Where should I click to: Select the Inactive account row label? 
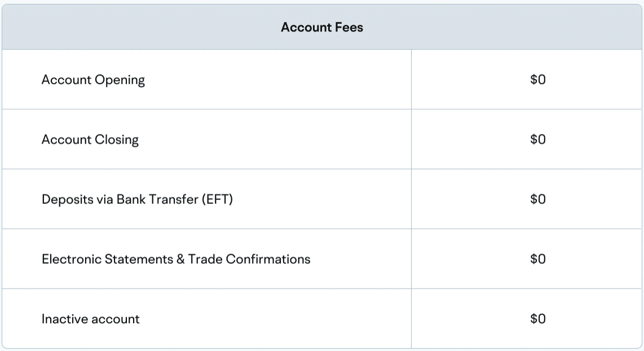[x=90, y=319]
